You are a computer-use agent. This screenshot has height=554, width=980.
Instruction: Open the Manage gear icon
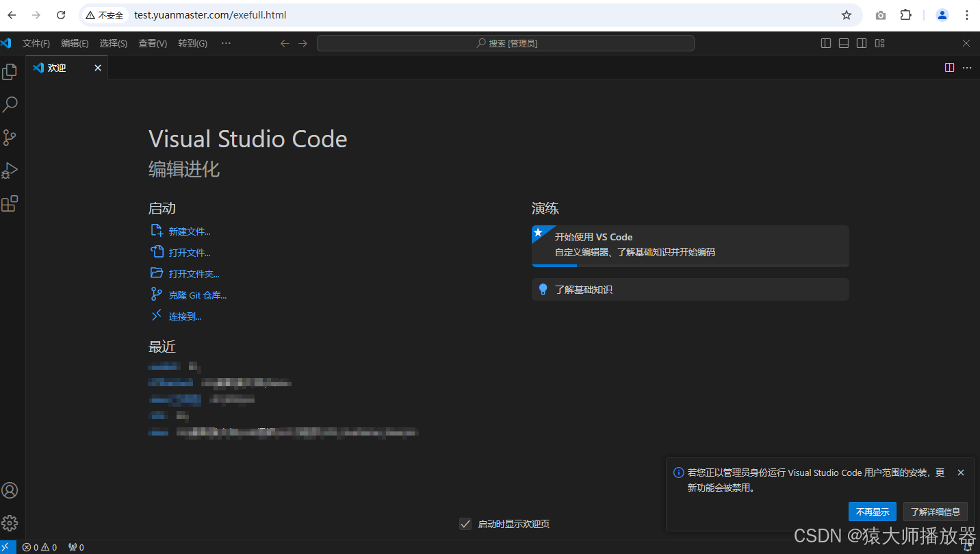[x=10, y=523]
